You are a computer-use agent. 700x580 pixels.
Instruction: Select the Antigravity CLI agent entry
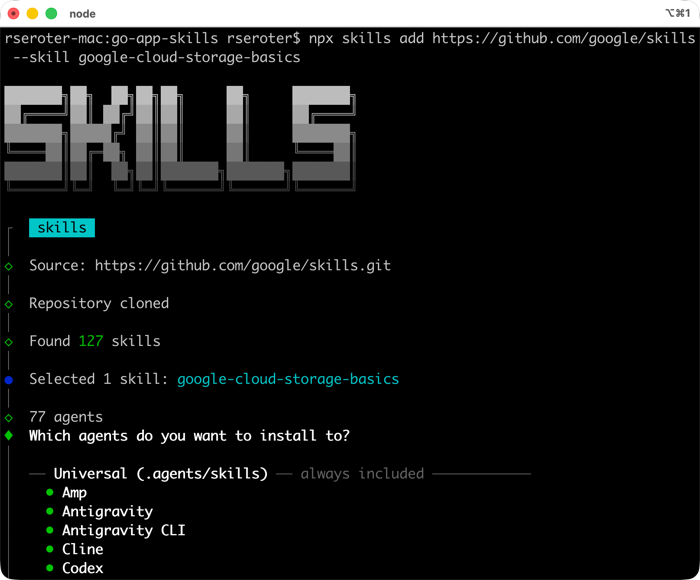tap(124, 530)
